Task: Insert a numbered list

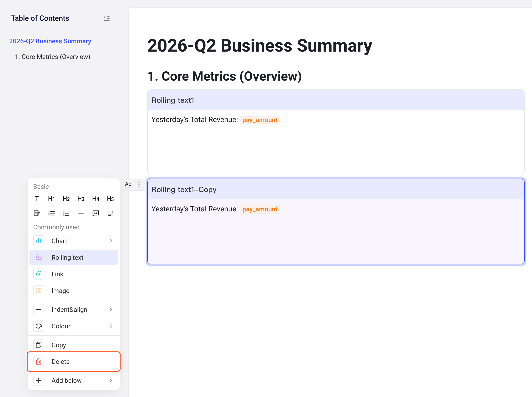Action: (x=51, y=213)
